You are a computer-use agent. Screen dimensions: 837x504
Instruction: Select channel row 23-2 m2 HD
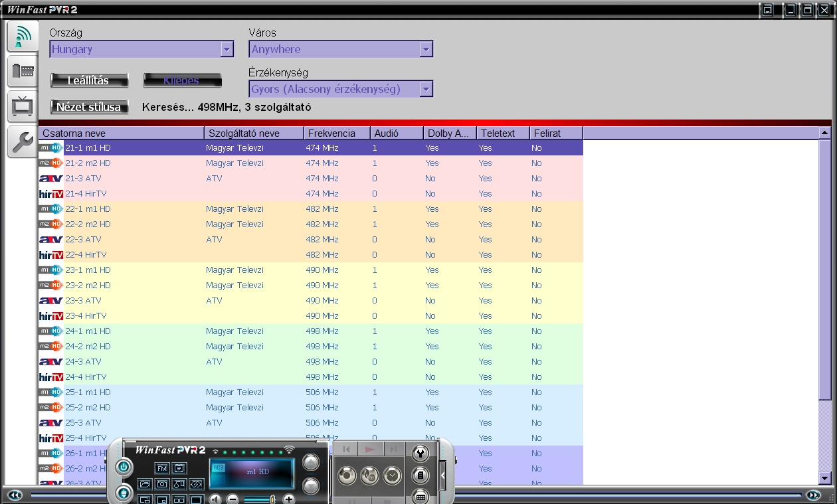pyautogui.click(x=311, y=285)
